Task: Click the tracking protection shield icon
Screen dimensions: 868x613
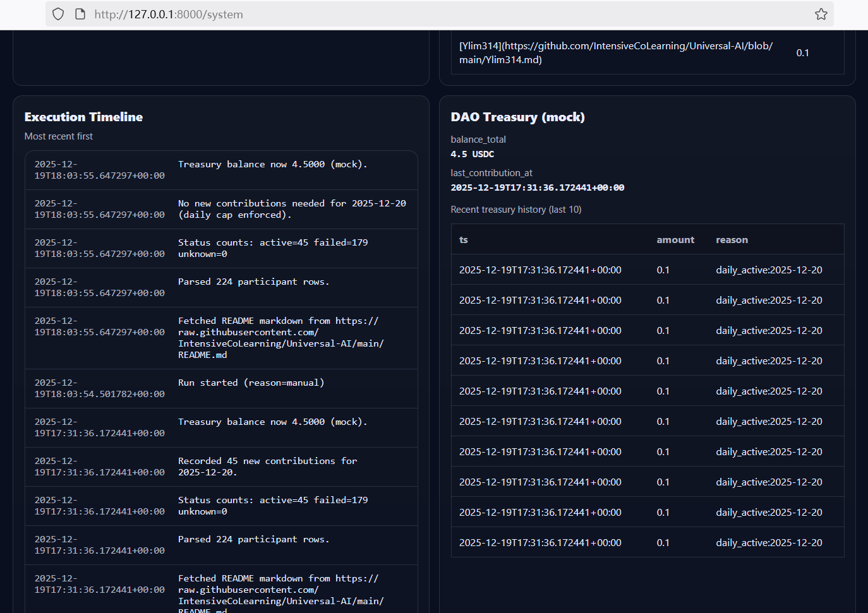Action: (58, 14)
